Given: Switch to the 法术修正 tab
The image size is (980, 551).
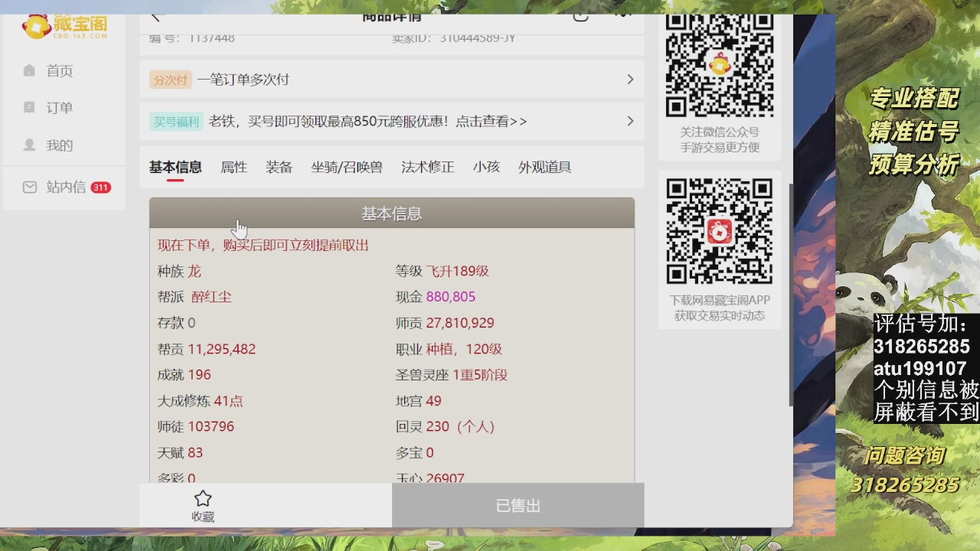Looking at the screenshot, I should pos(426,167).
